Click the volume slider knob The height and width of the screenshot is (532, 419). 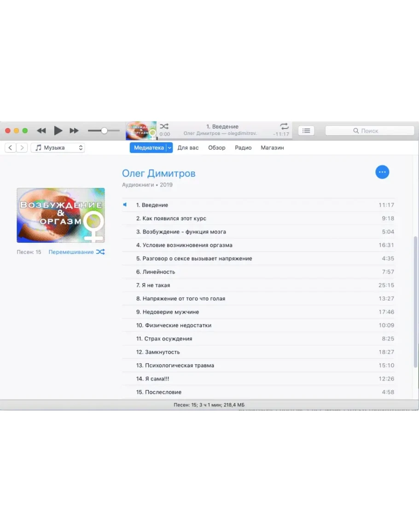pos(104,131)
